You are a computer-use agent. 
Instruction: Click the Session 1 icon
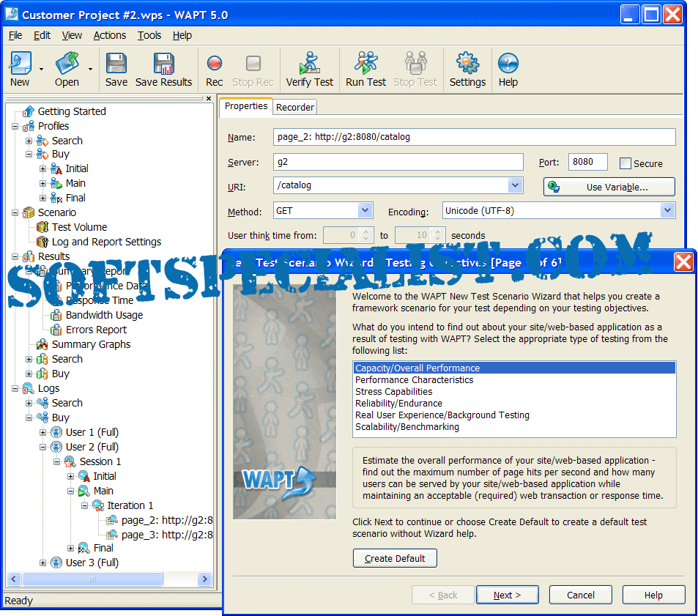[70, 461]
